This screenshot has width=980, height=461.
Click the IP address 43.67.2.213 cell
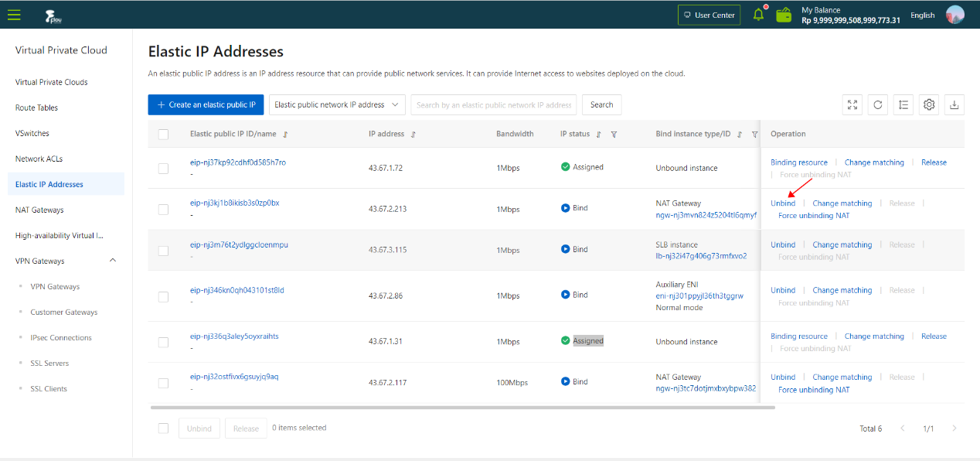(388, 209)
